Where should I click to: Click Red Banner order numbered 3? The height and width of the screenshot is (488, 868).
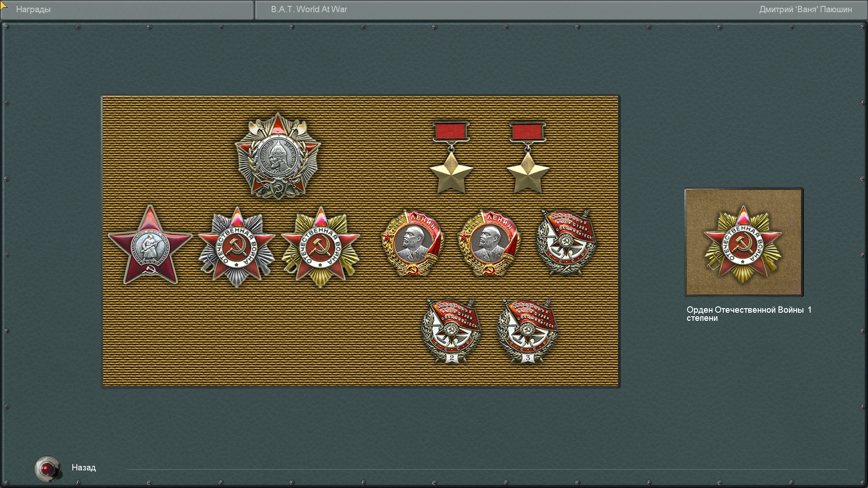(527, 331)
